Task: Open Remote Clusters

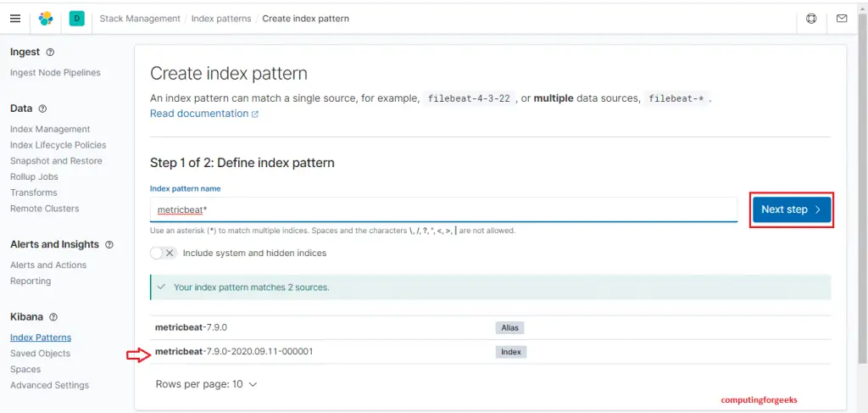Action: (44, 208)
